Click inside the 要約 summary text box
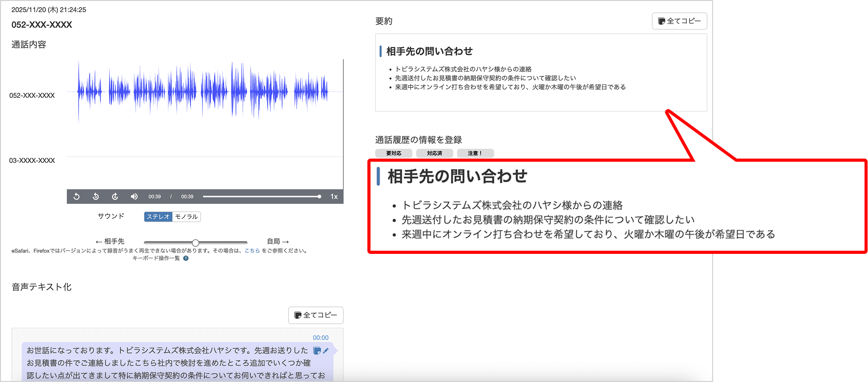868x382 pixels. pyautogui.click(x=541, y=72)
